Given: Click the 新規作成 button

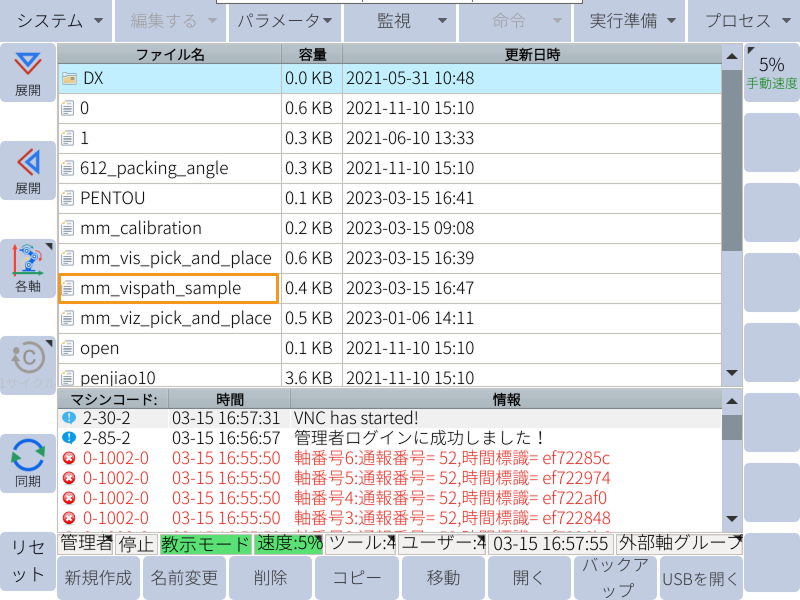Looking at the screenshot, I should tap(98, 578).
